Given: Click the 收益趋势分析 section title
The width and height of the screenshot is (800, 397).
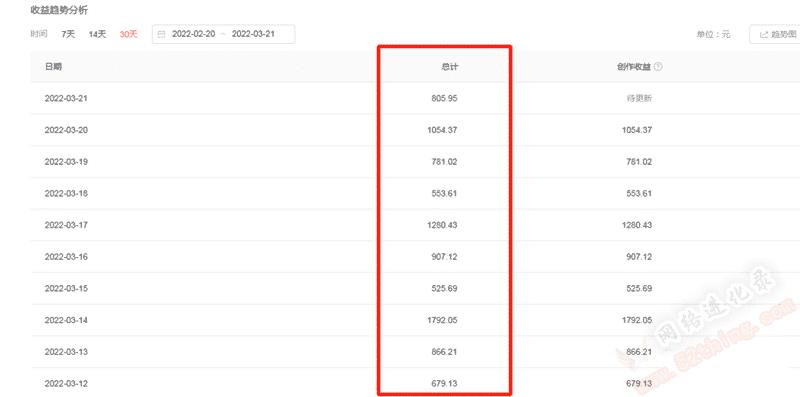Looking at the screenshot, I should click(x=59, y=10).
